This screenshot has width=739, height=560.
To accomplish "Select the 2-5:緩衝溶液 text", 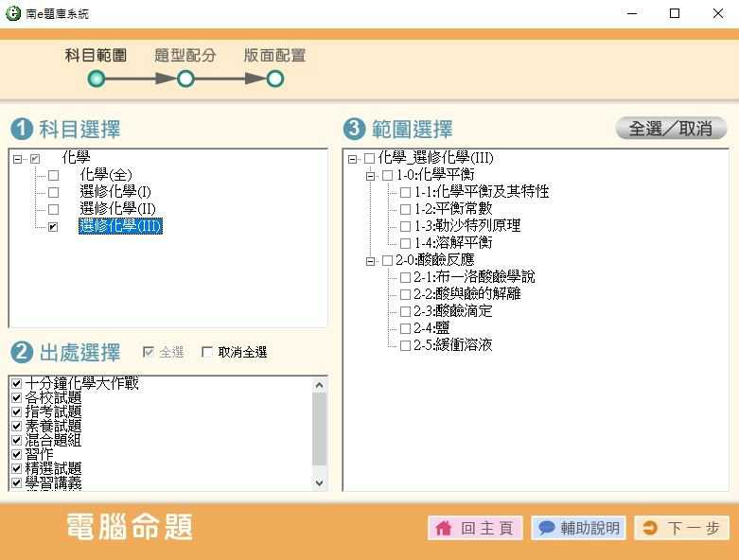I will click(453, 344).
